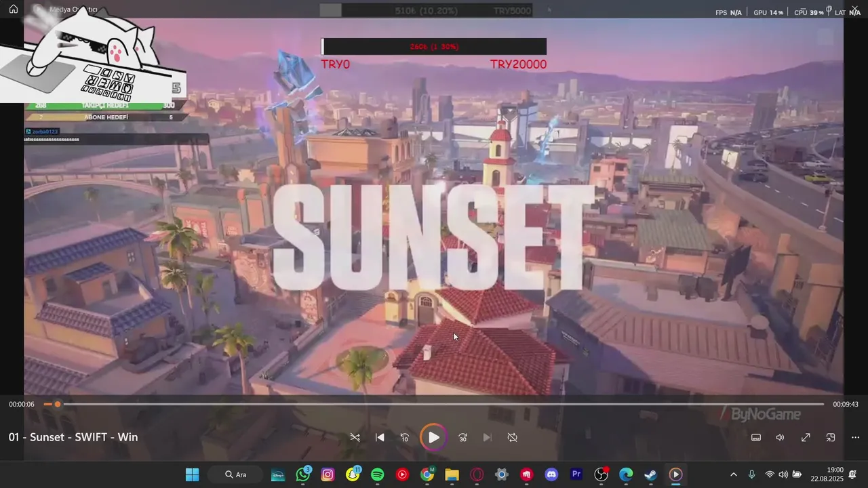
Task: Open more options menu in player
Action: (x=855, y=437)
